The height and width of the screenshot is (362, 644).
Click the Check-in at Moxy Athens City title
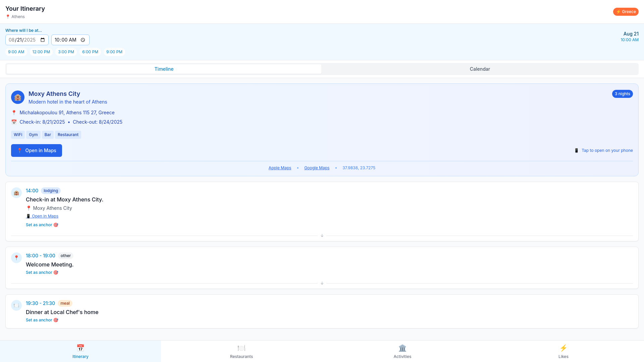coord(64,199)
